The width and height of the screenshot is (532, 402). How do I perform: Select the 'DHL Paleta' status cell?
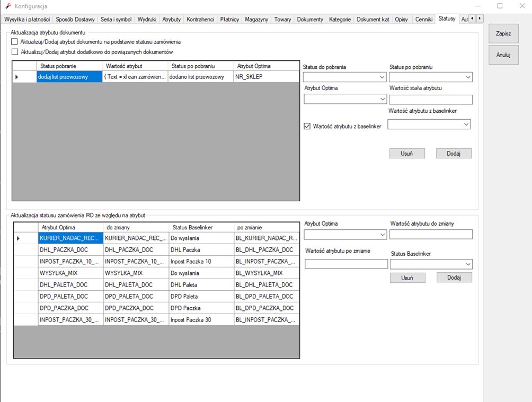[201, 284]
